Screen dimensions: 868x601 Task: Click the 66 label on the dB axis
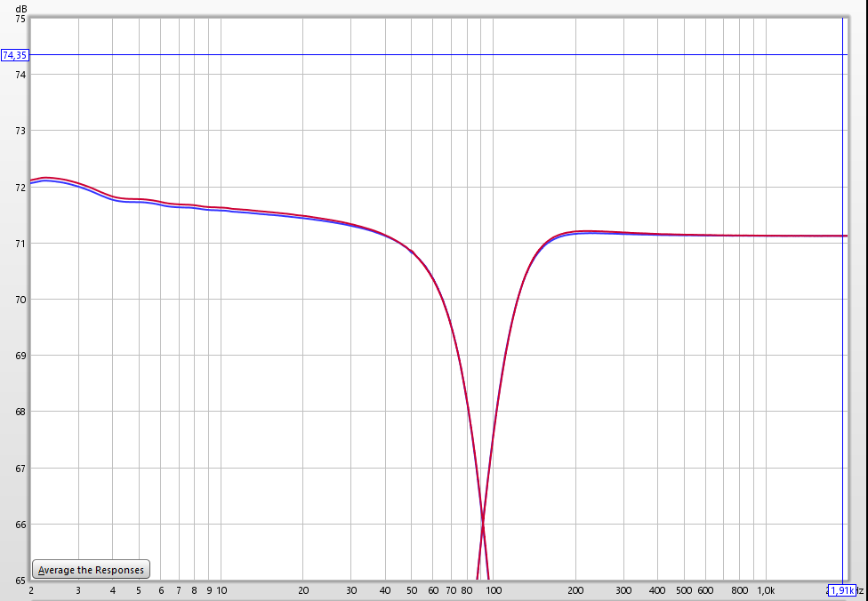pyautogui.click(x=21, y=525)
